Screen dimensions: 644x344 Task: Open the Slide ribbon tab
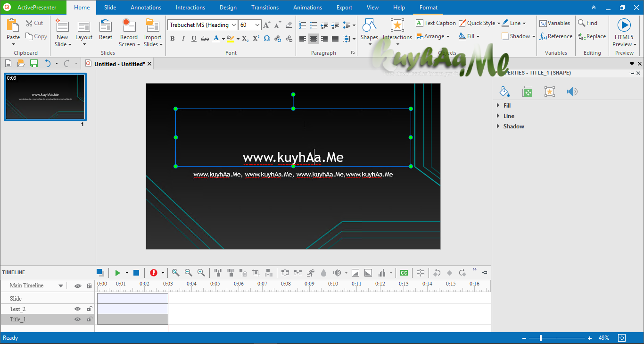pyautogui.click(x=110, y=8)
